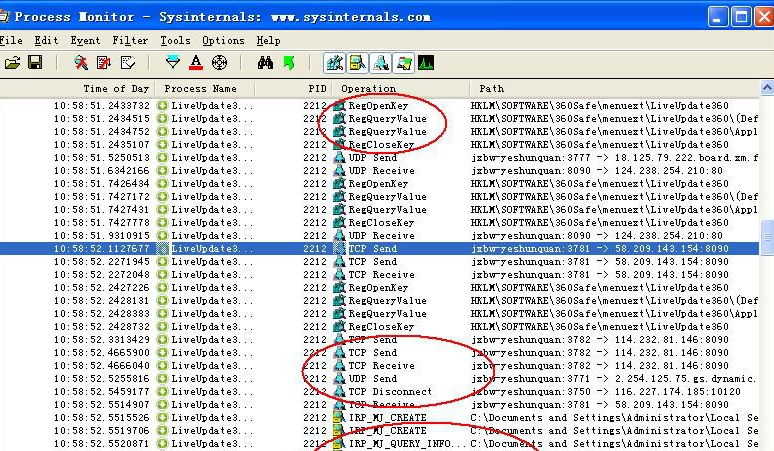Toggle Show Profiling Events graph button

(x=426, y=63)
